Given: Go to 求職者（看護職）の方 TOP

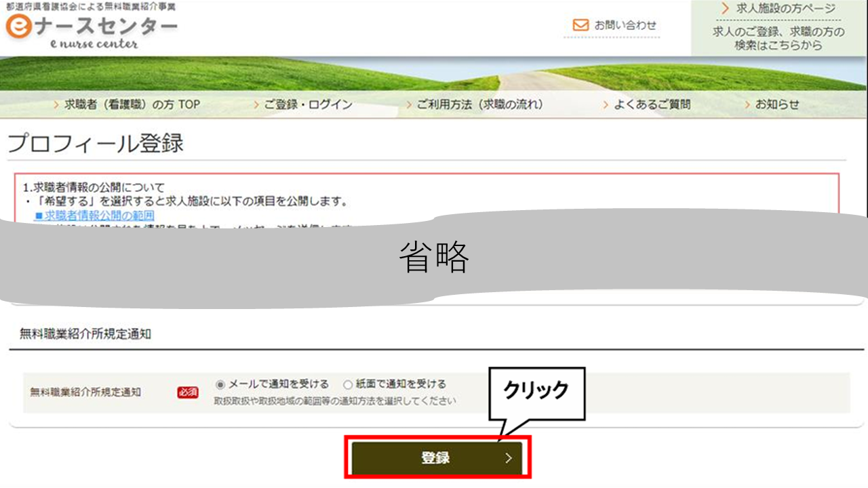Looking at the screenshot, I should (x=132, y=104).
